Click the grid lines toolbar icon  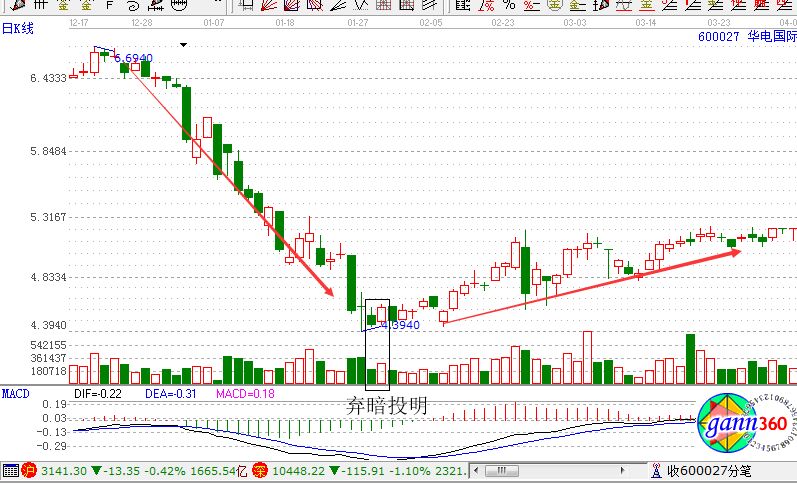pyautogui.click(x=40, y=5)
